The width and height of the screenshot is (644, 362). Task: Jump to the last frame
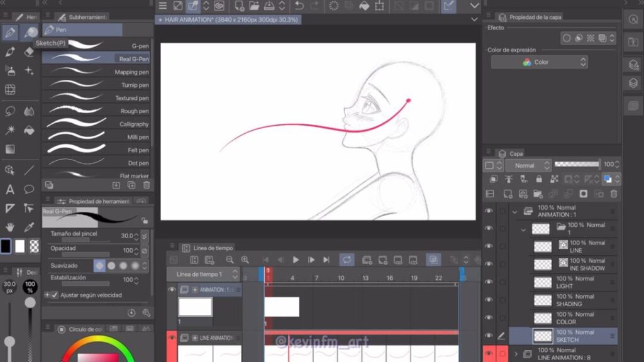pos(326,260)
